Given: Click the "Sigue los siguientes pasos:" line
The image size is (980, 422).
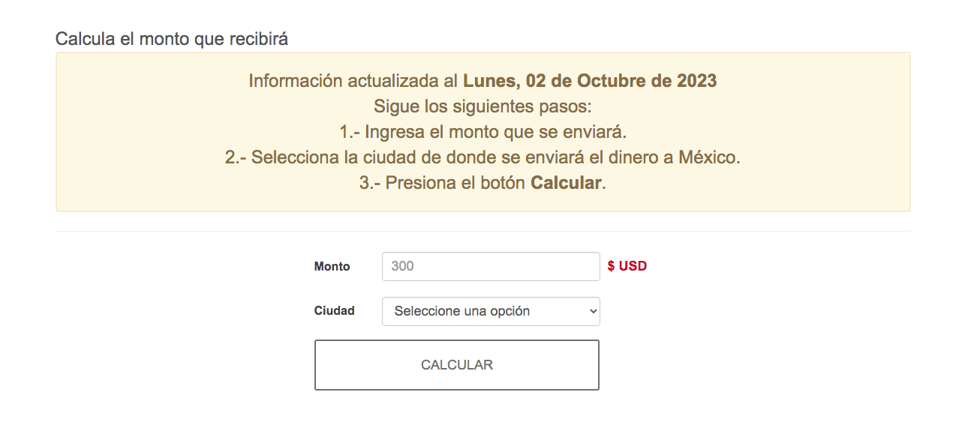Looking at the screenshot, I should [x=482, y=106].
